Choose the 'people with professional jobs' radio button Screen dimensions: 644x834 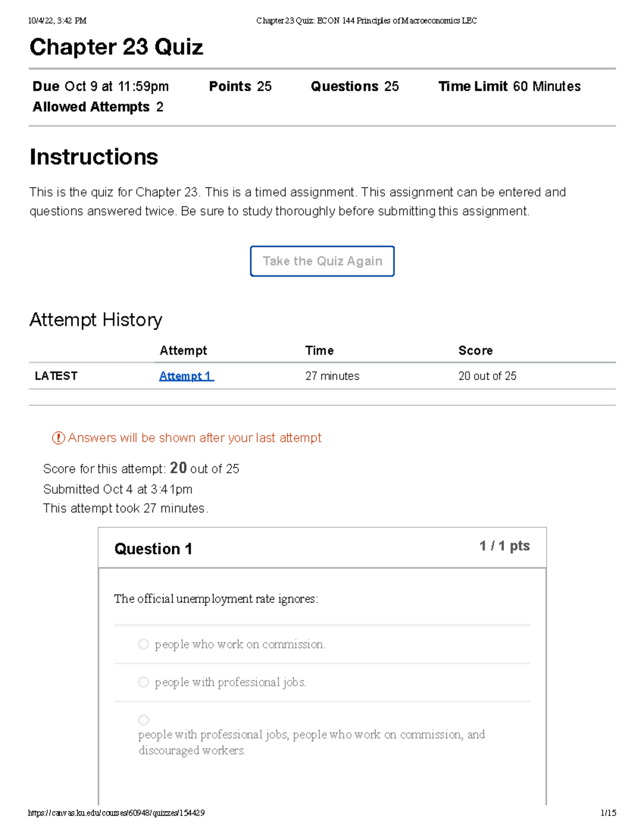[x=143, y=682]
